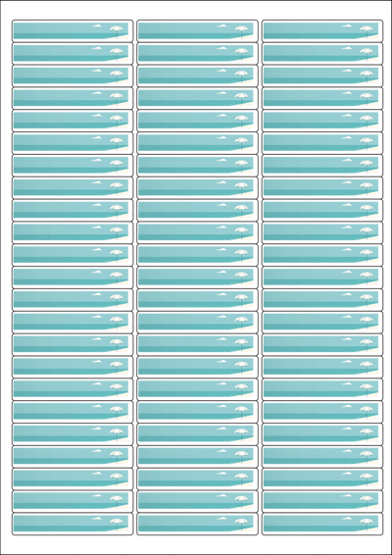The width and height of the screenshot is (392, 555).
Task: Select the last label in the left column
Action: pos(73,524)
